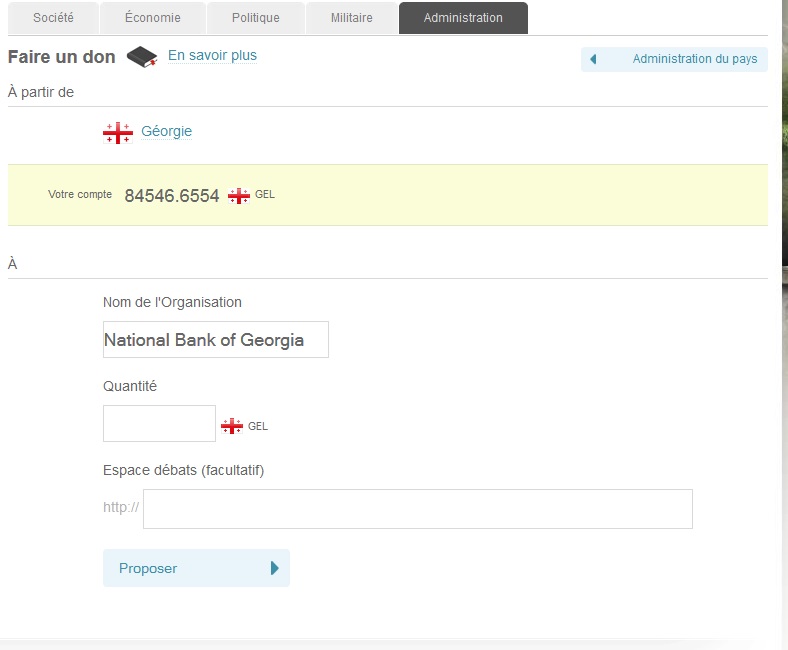This screenshot has width=788, height=650.
Task: Click the flag icon beside account balance
Action: [x=239, y=196]
